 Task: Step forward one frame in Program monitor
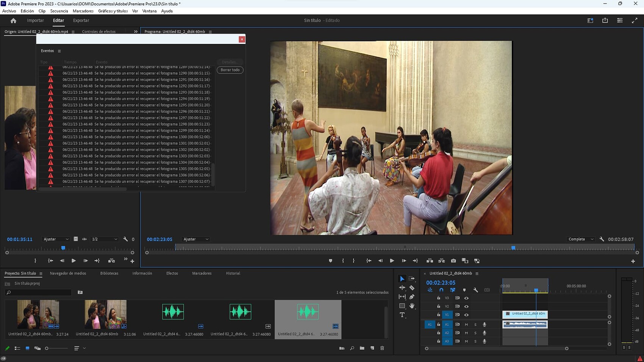tap(404, 261)
